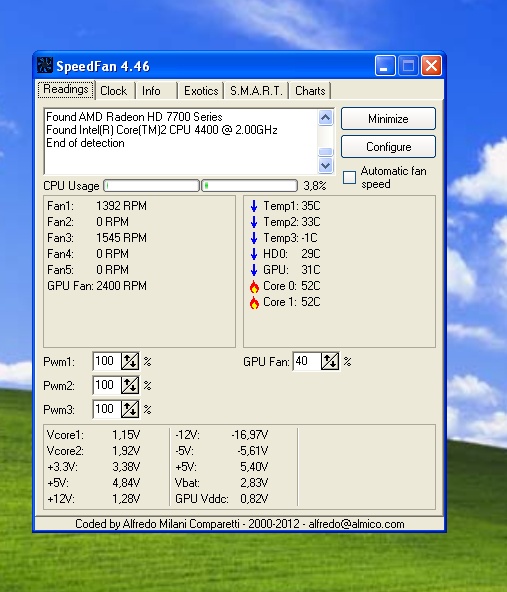The width and height of the screenshot is (507, 592).
Task: Close the SpeedFan window
Action: click(431, 66)
